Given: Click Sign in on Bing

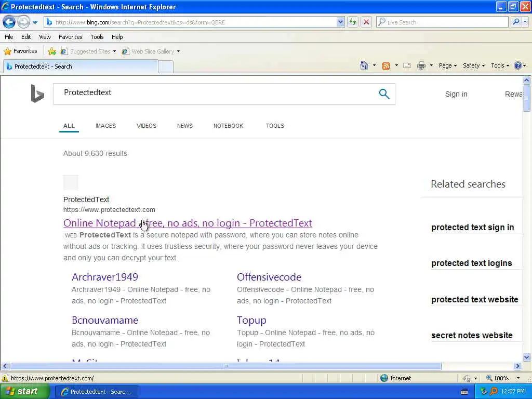Looking at the screenshot, I should 456,95.
